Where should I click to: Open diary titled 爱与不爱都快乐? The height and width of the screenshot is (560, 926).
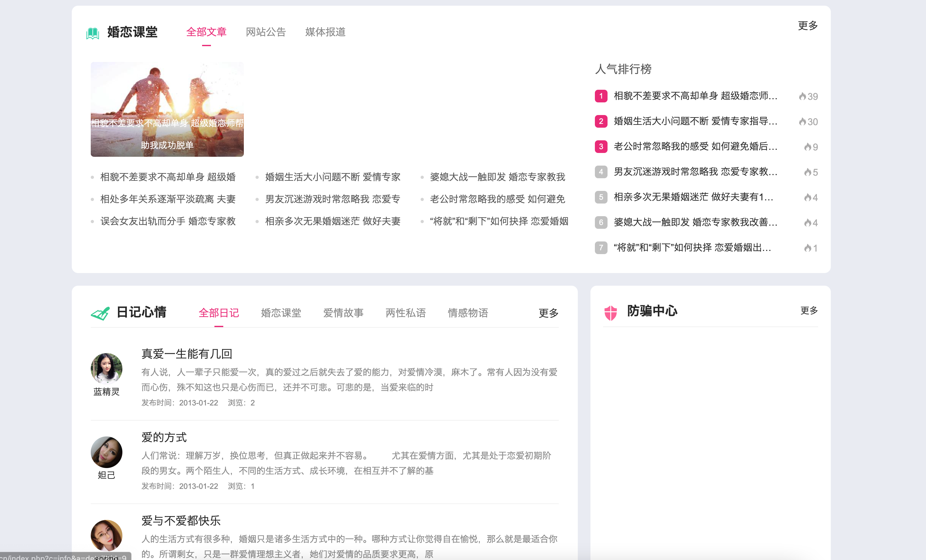[181, 520]
